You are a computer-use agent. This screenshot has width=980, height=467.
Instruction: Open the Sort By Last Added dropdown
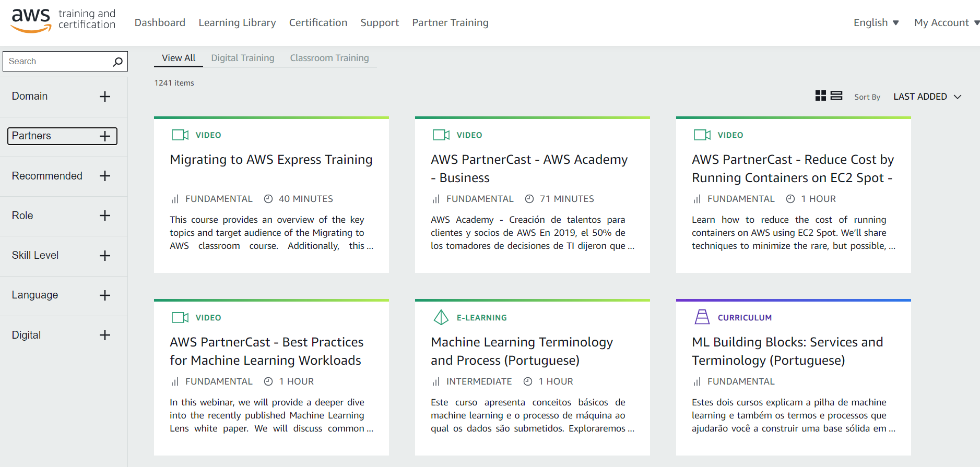(927, 97)
